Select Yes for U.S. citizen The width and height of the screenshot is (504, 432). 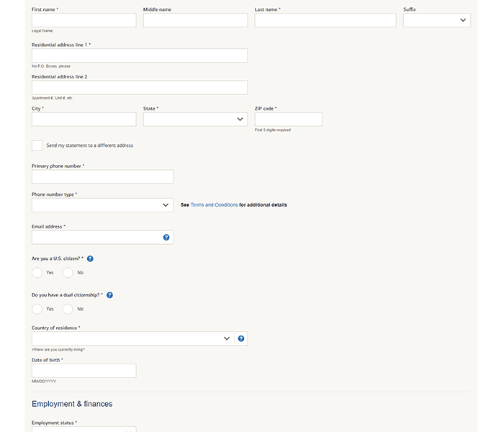37,273
